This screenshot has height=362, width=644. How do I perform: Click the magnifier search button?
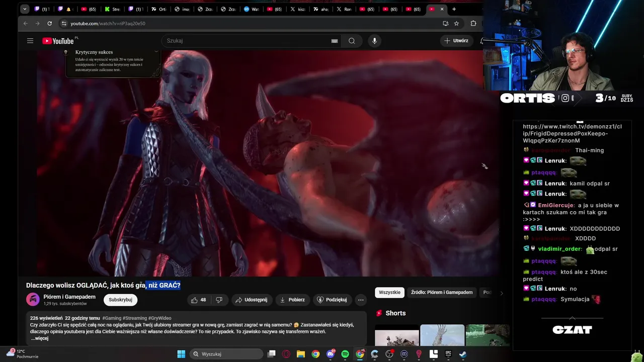(352, 41)
